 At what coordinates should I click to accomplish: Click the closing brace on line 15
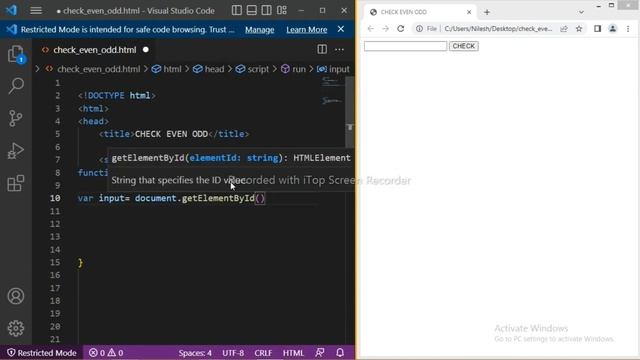click(80, 262)
